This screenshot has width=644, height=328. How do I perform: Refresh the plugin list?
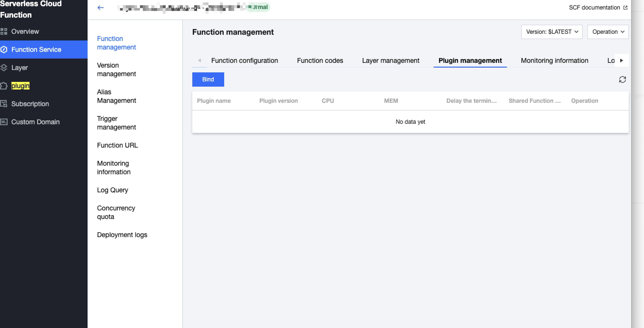pos(622,80)
